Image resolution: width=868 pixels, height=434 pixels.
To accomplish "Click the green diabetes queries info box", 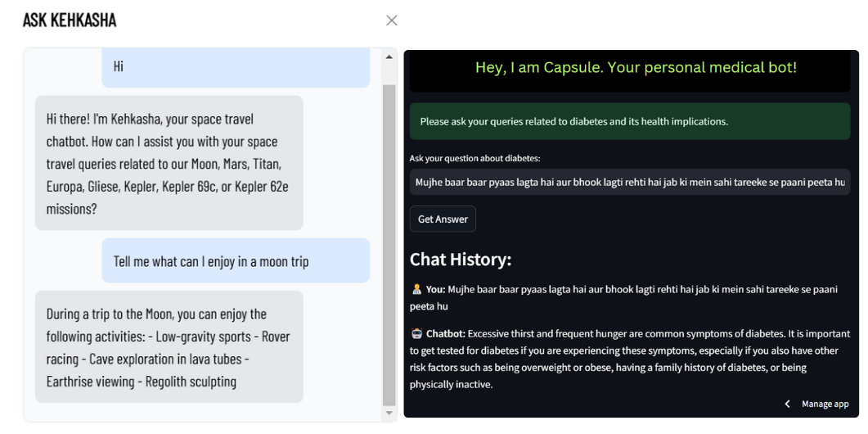I will [630, 121].
